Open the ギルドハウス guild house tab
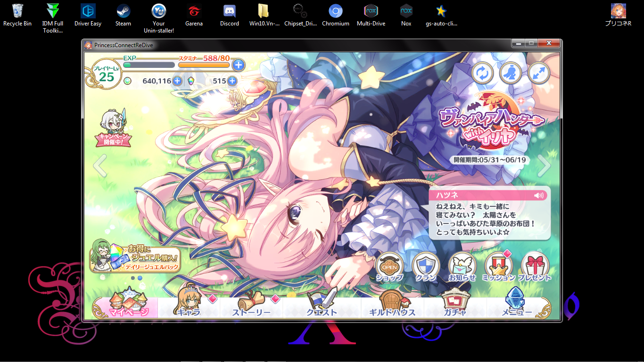 pyautogui.click(x=392, y=303)
